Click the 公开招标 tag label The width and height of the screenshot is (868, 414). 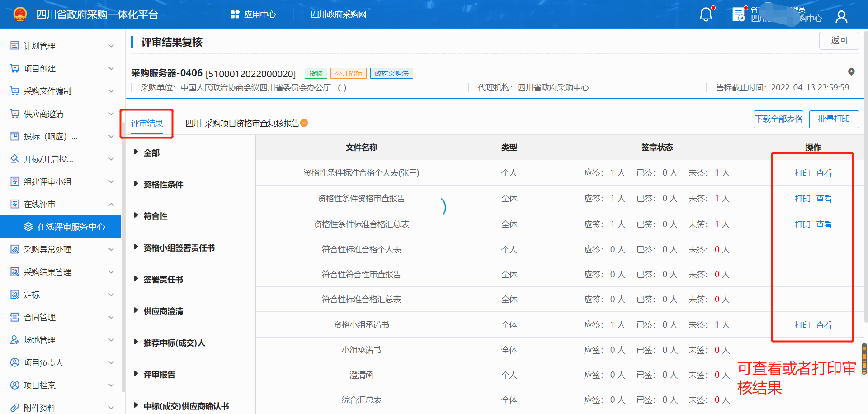point(349,73)
